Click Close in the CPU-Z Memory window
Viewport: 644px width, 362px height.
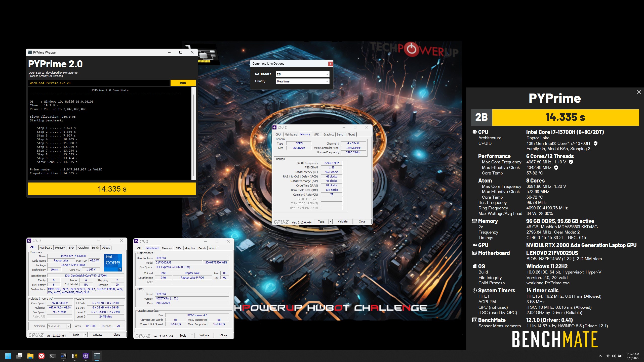[362, 221]
